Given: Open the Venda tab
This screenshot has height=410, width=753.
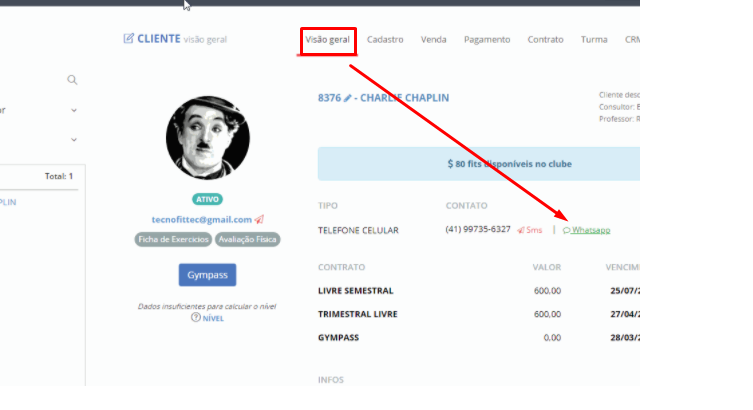Looking at the screenshot, I should coord(434,39).
